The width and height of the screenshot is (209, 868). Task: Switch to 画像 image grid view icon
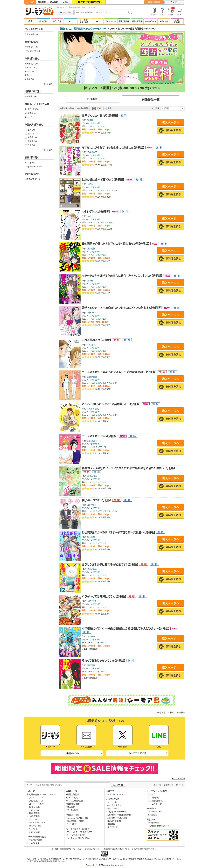pyautogui.click(x=105, y=108)
